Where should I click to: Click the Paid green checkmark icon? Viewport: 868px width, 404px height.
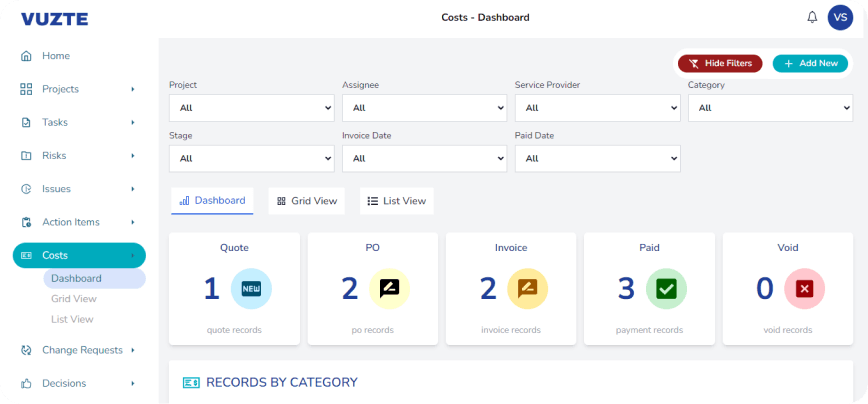(x=665, y=288)
